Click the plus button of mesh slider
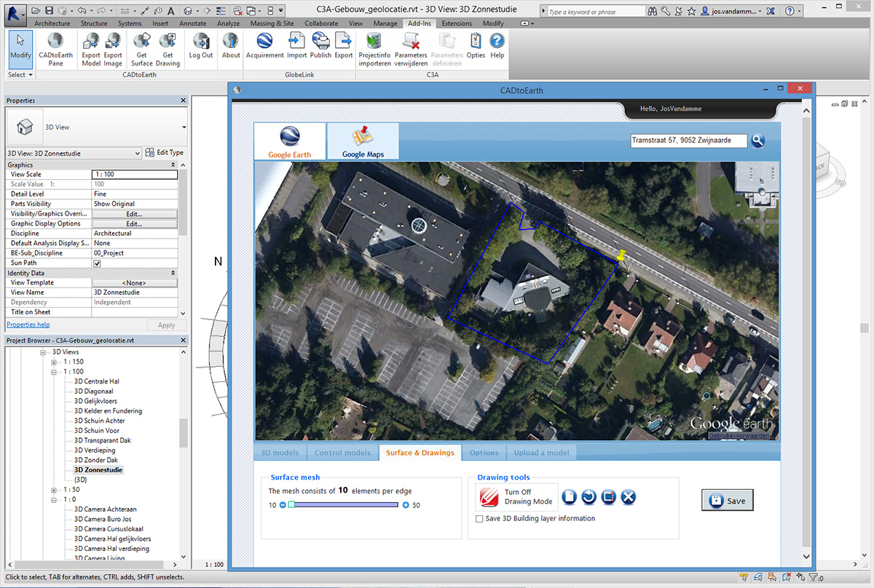The image size is (874, 588). pyautogui.click(x=406, y=505)
